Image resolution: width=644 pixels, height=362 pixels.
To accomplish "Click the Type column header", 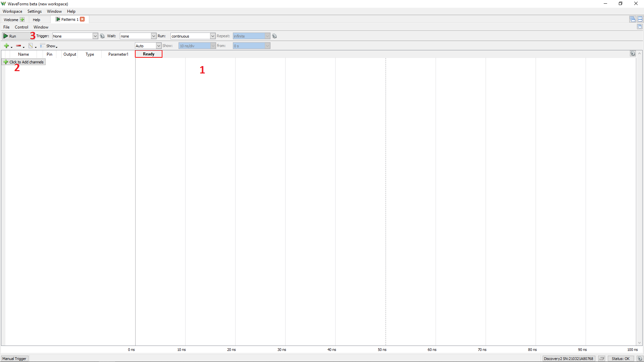I will pyautogui.click(x=90, y=54).
